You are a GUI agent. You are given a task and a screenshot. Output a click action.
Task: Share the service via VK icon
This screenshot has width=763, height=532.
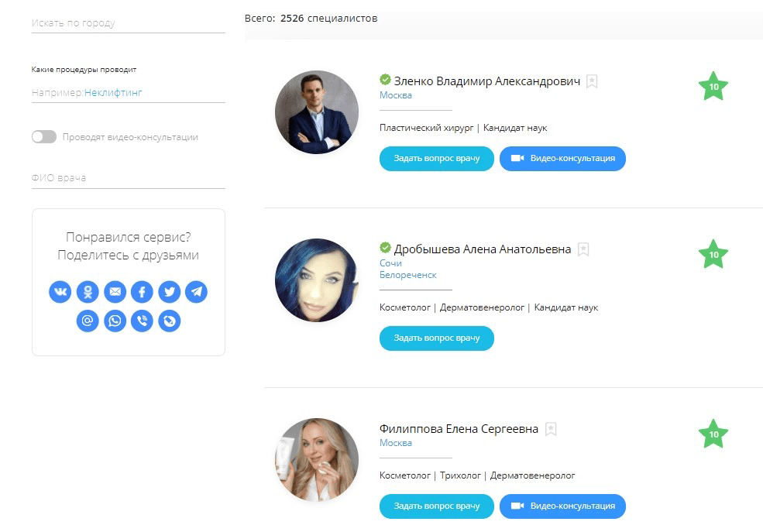point(60,292)
